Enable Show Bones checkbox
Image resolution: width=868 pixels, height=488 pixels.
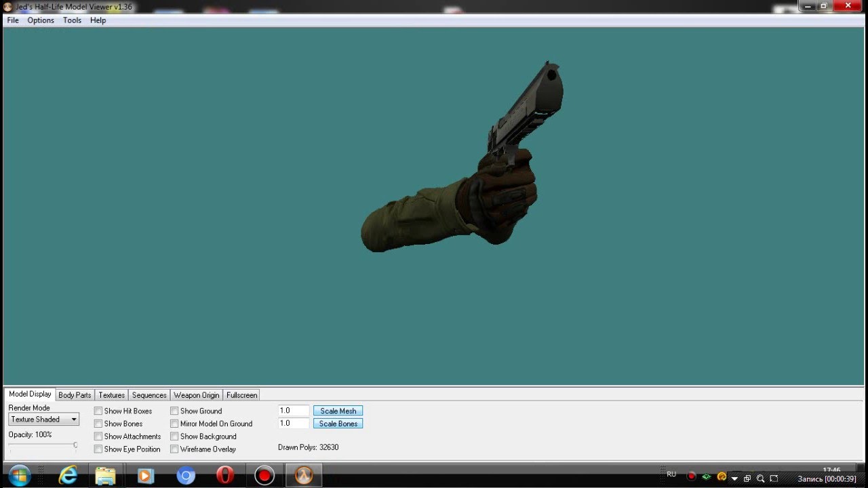98,424
